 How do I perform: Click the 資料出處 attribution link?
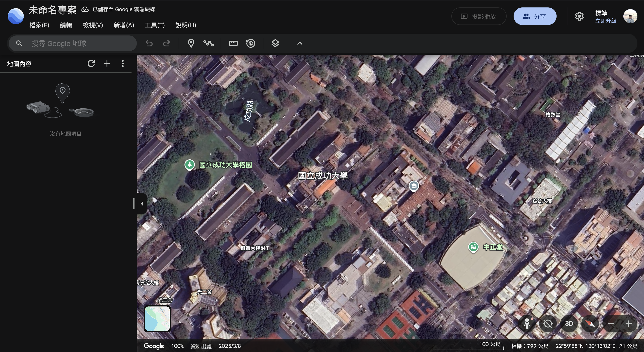[201, 346]
